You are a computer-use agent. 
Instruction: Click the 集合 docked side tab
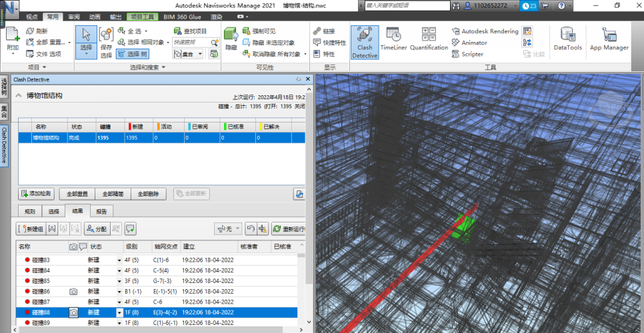coord(4,112)
